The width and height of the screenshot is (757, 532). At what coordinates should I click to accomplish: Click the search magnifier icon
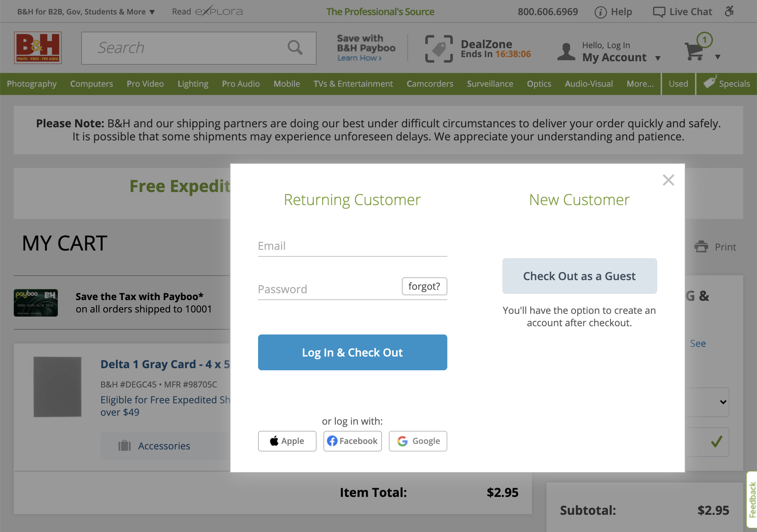pyautogui.click(x=295, y=47)
